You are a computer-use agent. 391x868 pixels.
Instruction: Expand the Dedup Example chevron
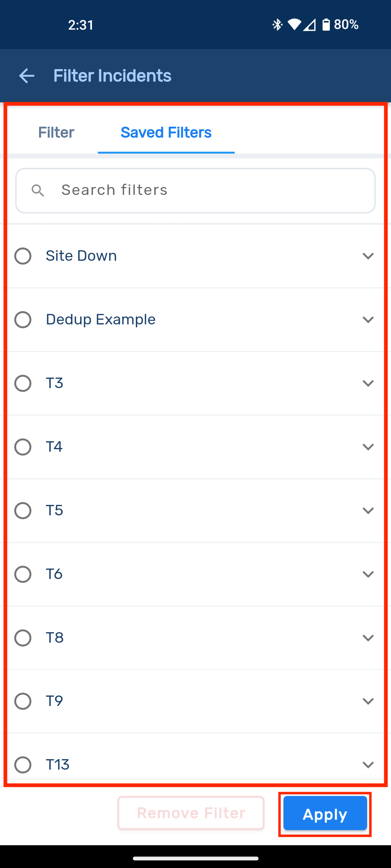pyautogui.click(x=368, y=320)
